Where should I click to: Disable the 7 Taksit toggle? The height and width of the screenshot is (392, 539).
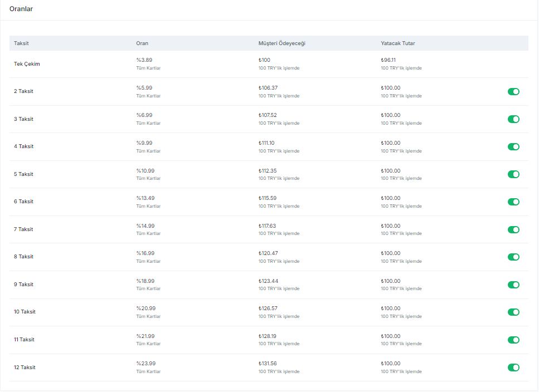513,229
